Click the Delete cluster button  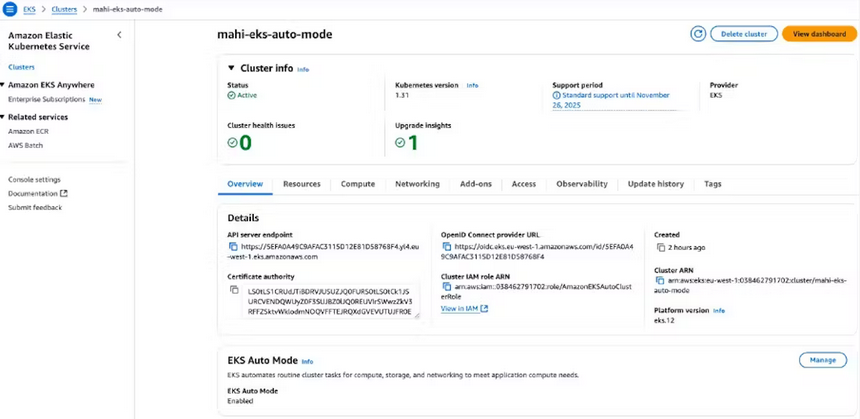(744, 34)
